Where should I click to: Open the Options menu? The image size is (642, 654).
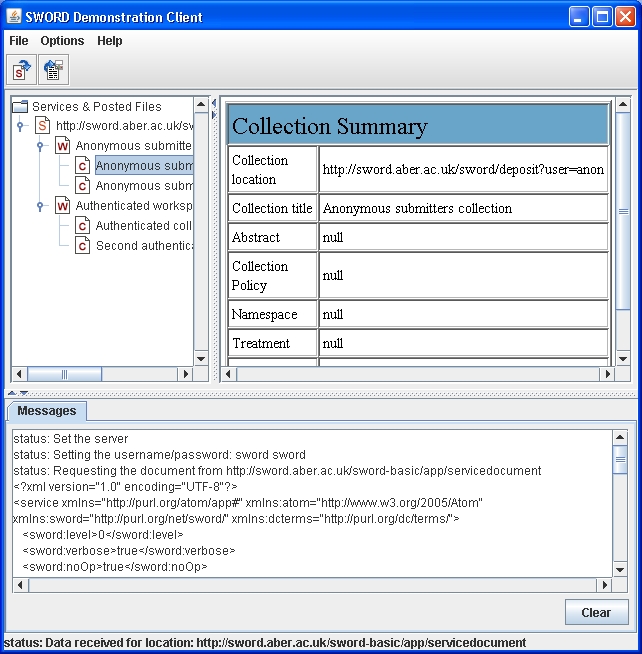62,41
